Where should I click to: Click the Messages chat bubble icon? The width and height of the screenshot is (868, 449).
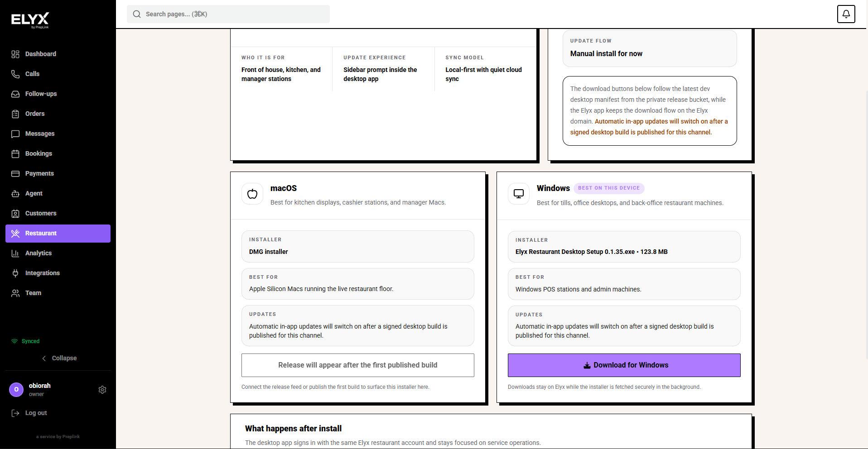click(15, 134)
